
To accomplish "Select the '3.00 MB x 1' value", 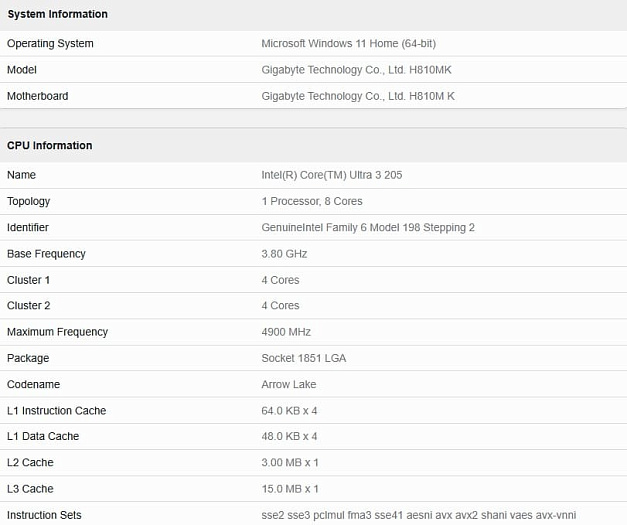I will point(290,463).
